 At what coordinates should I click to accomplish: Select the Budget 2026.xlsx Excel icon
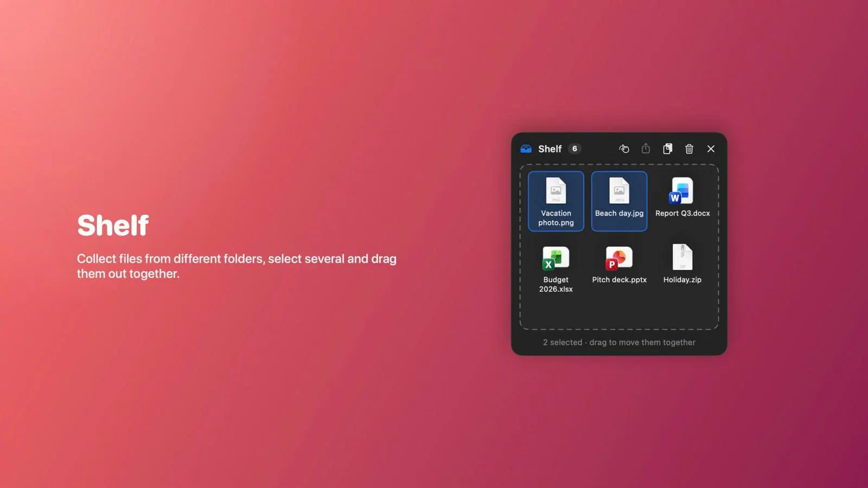click(556, 258)
